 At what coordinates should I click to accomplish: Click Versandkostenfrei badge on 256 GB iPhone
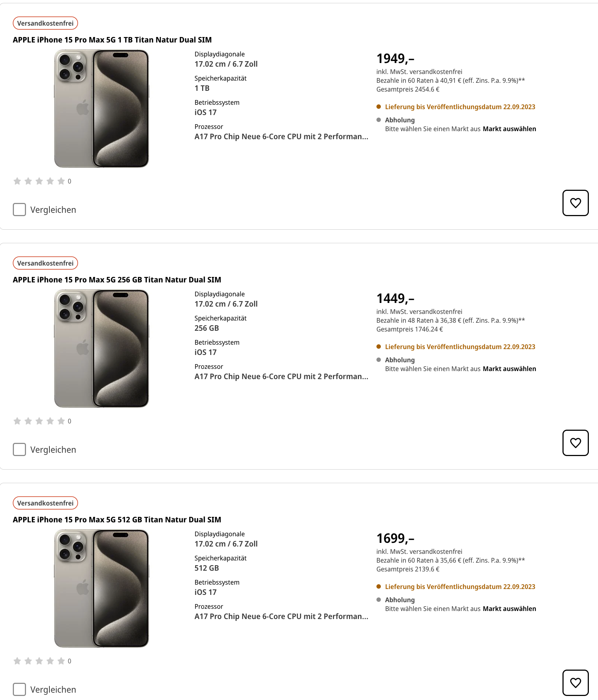(45, 263)
